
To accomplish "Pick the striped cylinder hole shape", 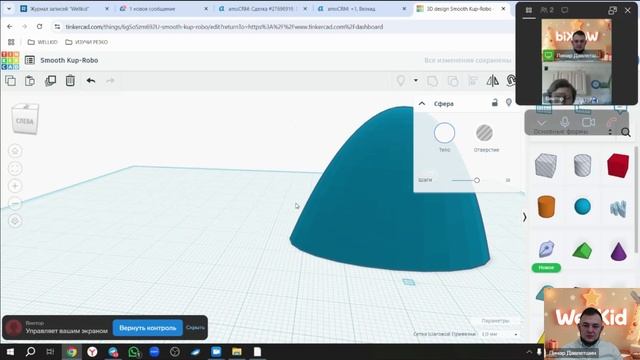I will pyautogui.click(x=582, y=165).
